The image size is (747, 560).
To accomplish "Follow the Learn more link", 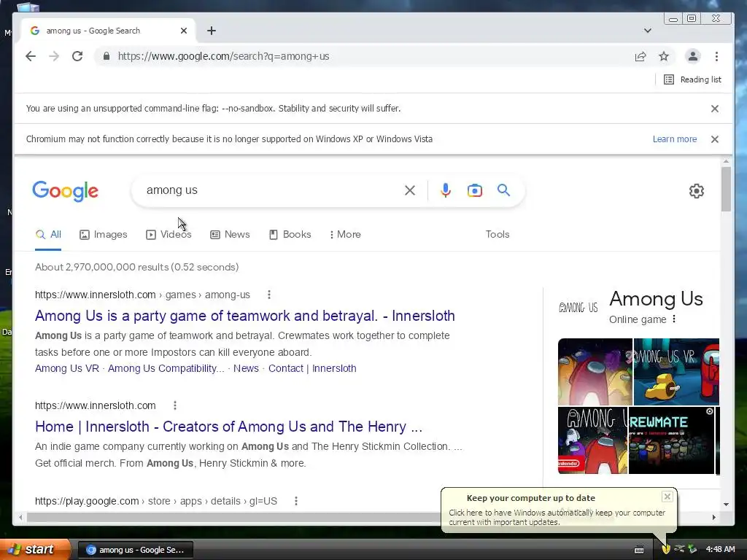I will (x=675, y=139).
